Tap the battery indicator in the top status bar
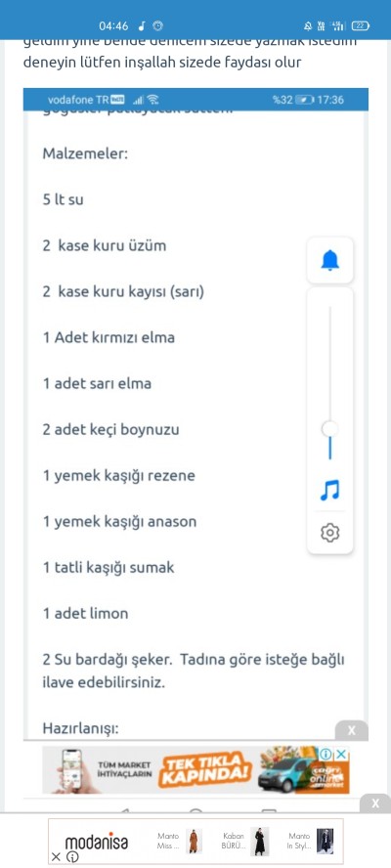Viewport: 391px width, 868px height. [x=361, y=26]
